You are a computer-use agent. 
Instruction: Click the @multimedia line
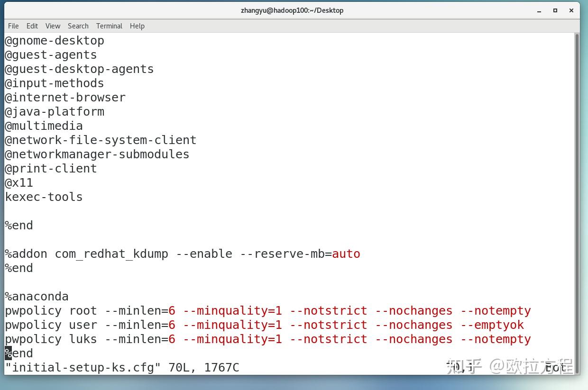click(x=44, y=126)
